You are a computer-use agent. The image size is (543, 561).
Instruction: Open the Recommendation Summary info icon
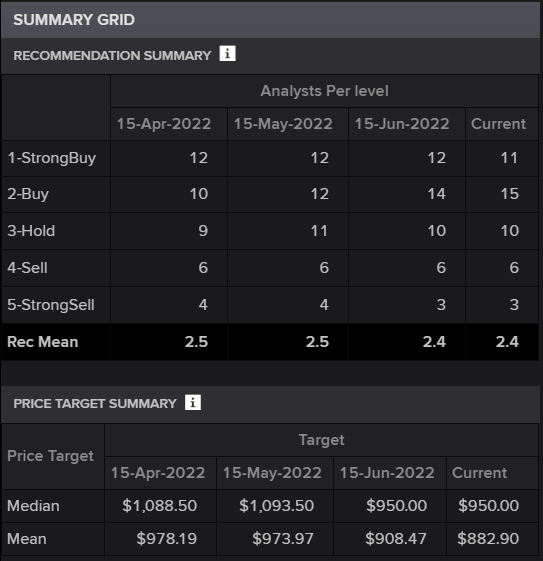[228, 54]
